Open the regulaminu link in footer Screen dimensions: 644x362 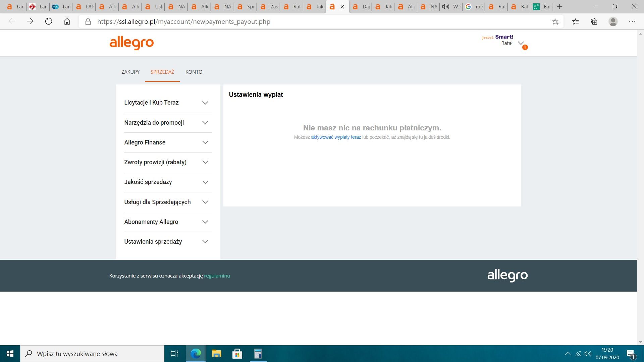[x=217, y=276]
